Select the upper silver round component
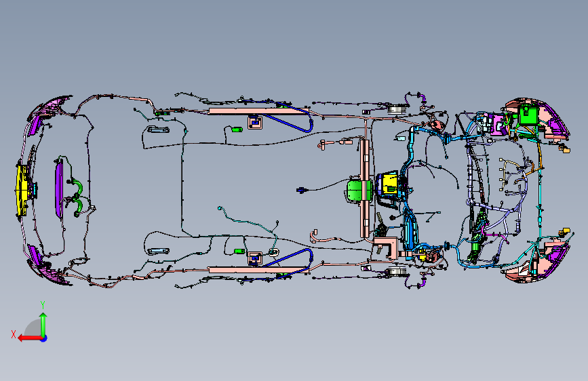The height and width of the screenshot is (381, 588). (x=396, y=109)
